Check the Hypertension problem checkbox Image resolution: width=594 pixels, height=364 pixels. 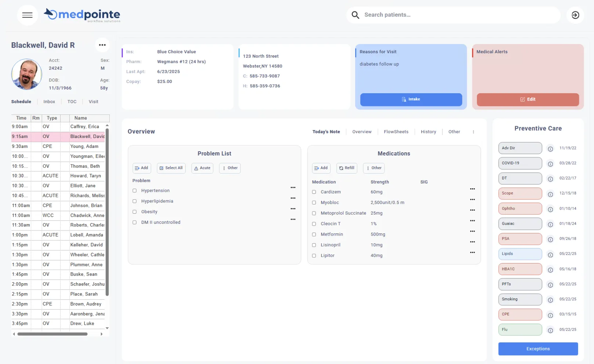pos(135,191)
